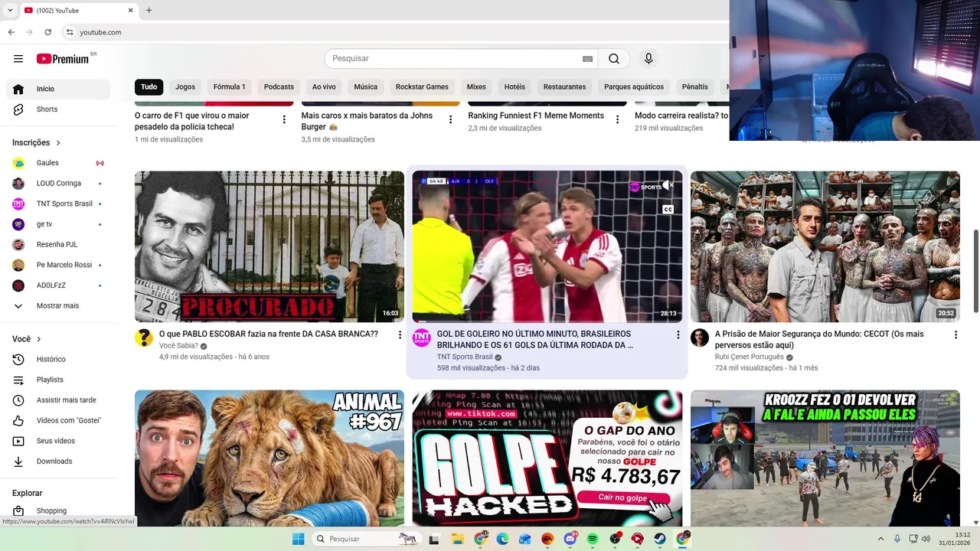
Task: Open the Resenha PJL subscription
Action: (58, 244)
